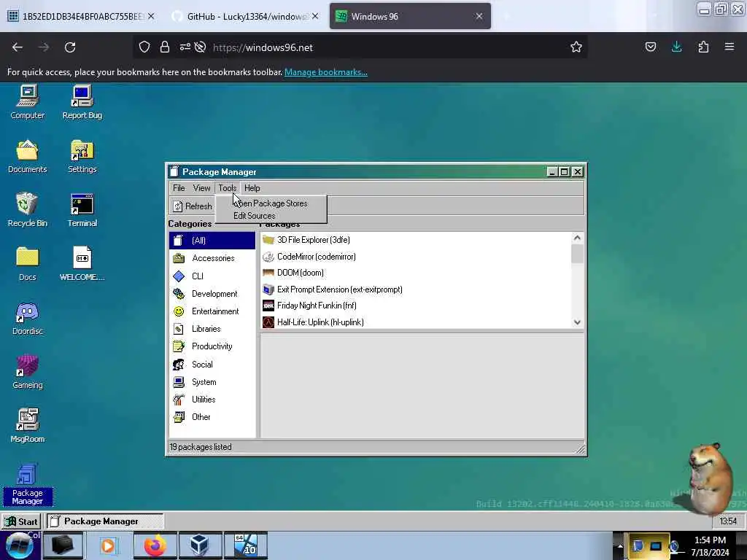Open the browser downloads panel
This screenshot has width=747, height=560.
(676, 47)
